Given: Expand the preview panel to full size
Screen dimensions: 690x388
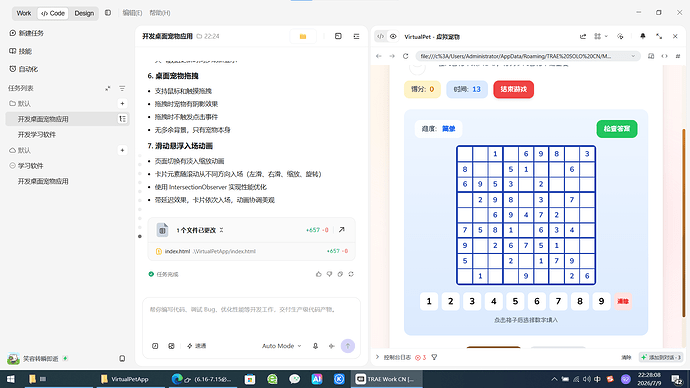Looking at the screenshot, I should [659, 37].
